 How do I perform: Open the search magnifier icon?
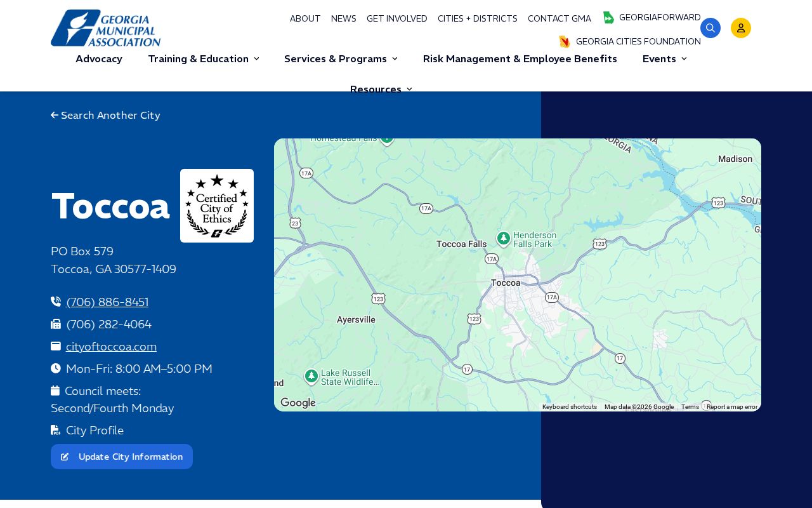coord(710,28)
